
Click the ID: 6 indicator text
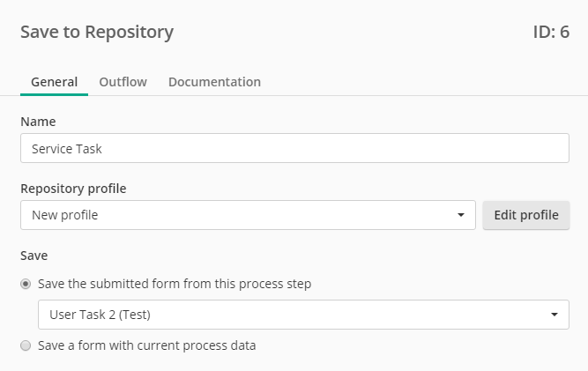click(551, 32)
